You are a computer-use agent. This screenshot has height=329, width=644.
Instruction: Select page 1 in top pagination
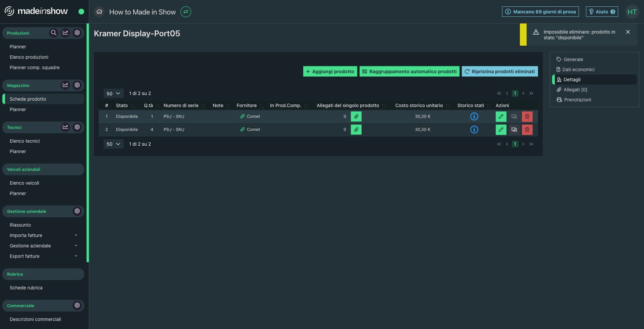point(515,93)
